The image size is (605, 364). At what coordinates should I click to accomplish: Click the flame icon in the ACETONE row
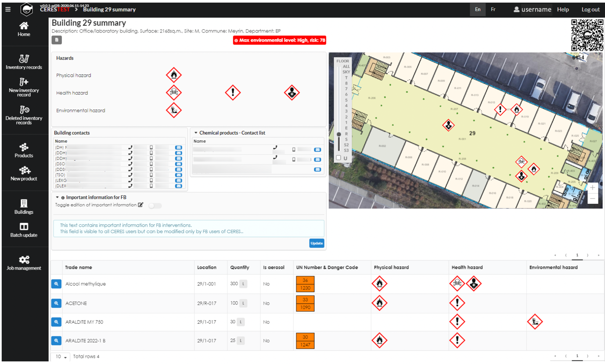pyautogui.click(x=379, y=303)
